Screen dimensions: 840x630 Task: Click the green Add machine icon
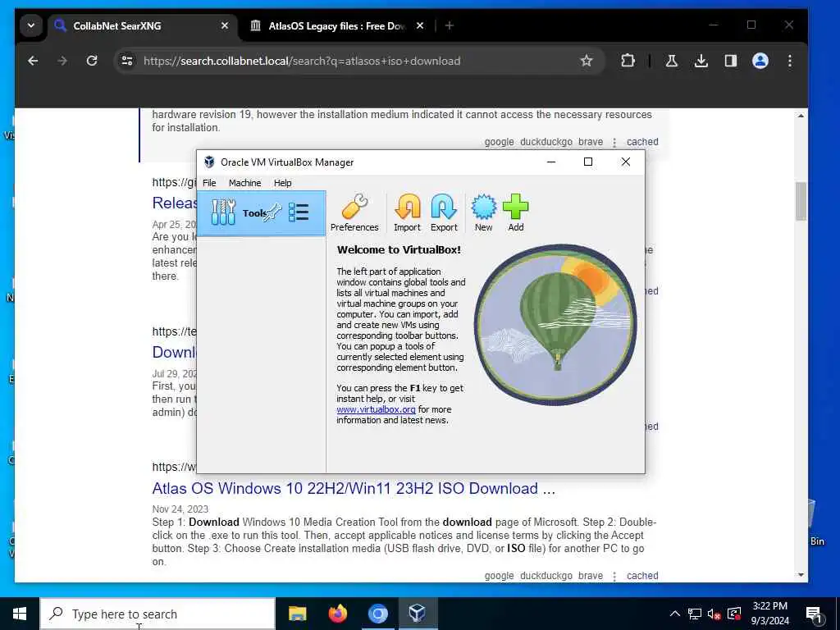pyautogui.click(x=516, y=212)
